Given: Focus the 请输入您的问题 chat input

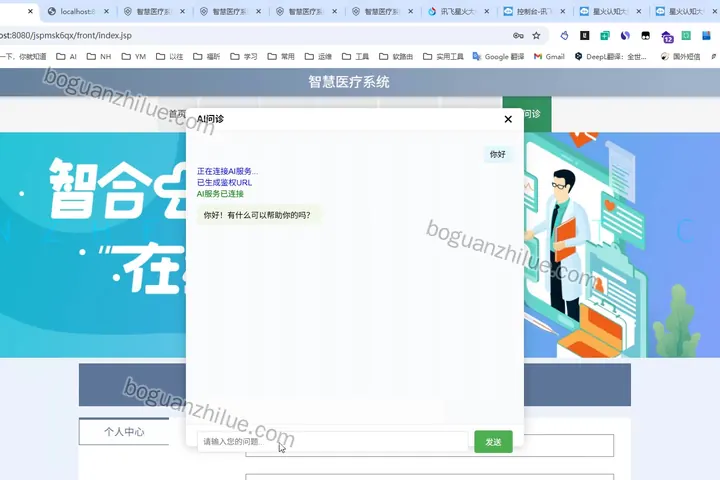Looking at the screenshot, I should (x=332, y=441).
